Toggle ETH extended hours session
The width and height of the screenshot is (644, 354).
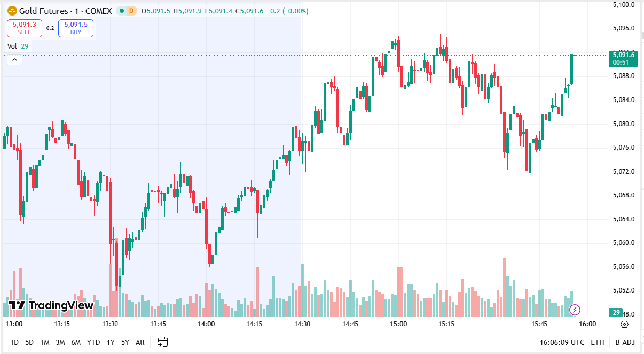tap(598, 342)
